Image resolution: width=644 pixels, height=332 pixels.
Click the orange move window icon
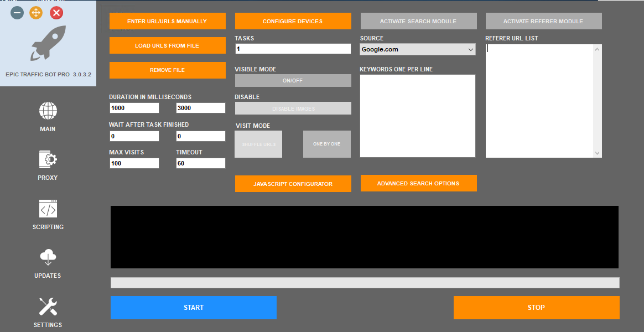35,12
